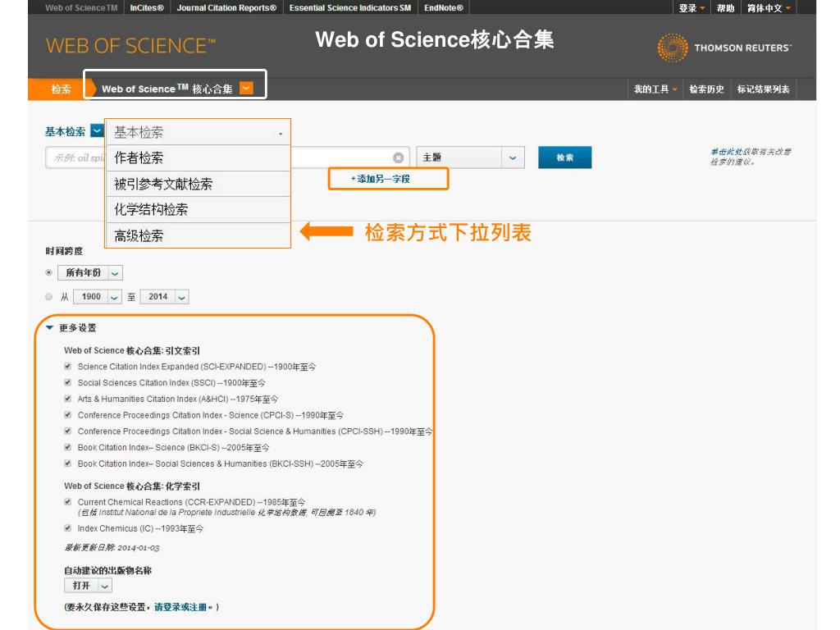Toggle Science Citation Index Expanded checkbox
840x630 pixels.
coord(68,367)
